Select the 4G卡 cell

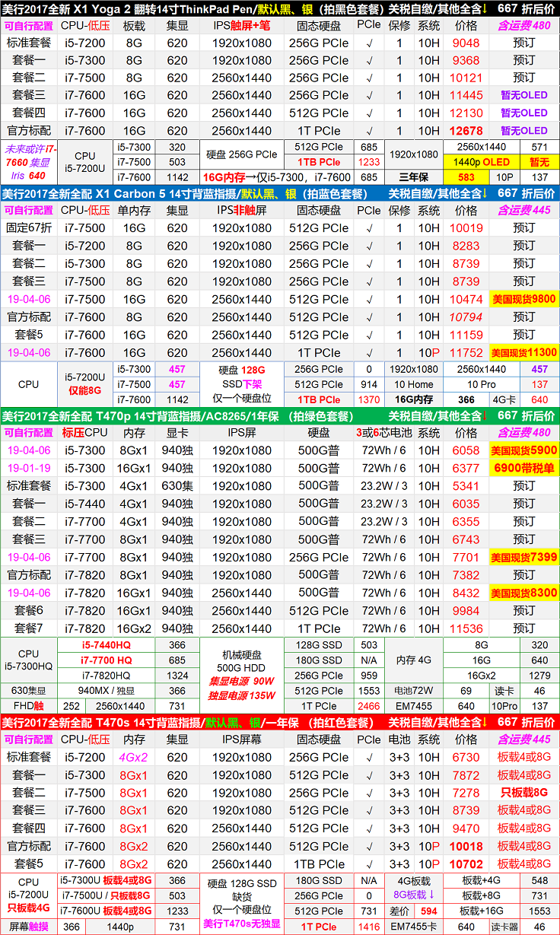pyautogui.click(x=504, y=399)
